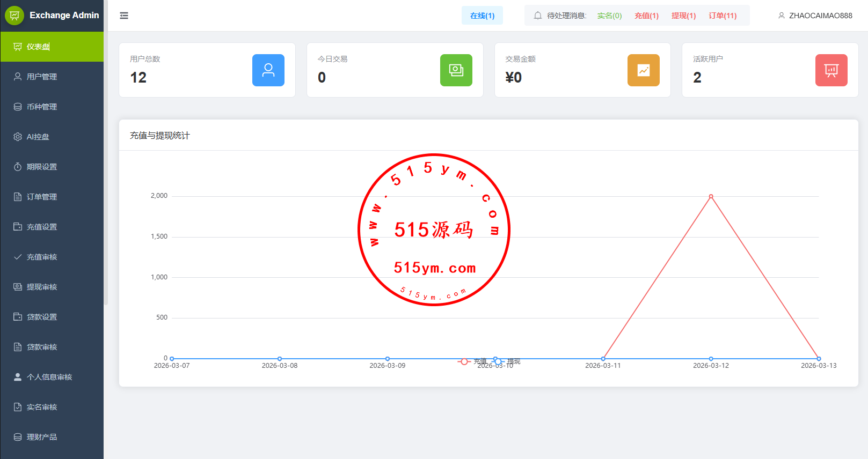Viewport: 868px width, 459px height.
Task: Click the 在线(1) online button
Action: point(482,16)
